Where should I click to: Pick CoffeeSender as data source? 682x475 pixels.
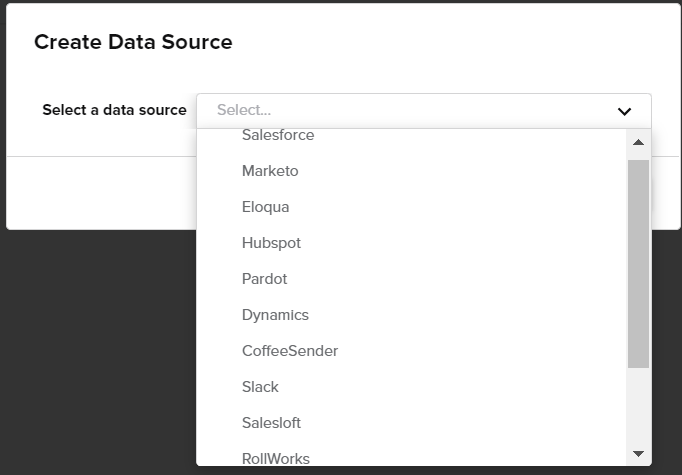[411, 351]
